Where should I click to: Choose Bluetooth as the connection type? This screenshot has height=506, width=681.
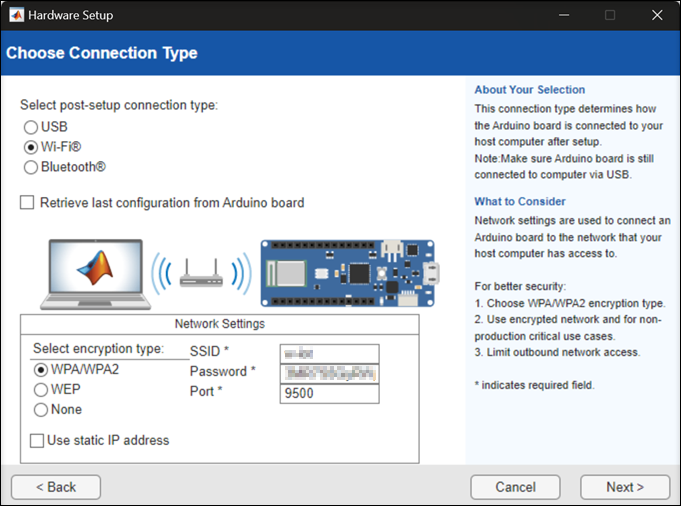(31, 167)
